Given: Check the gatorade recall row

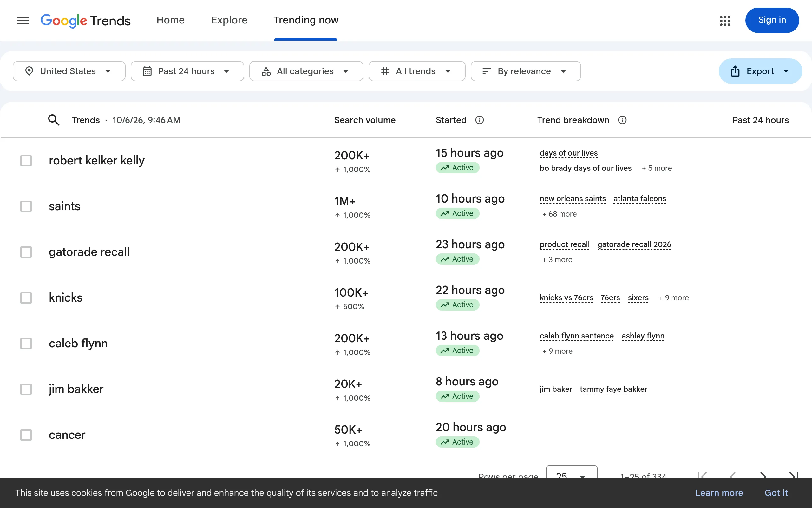Looking at the screenshot, I should tap(26, 252).
